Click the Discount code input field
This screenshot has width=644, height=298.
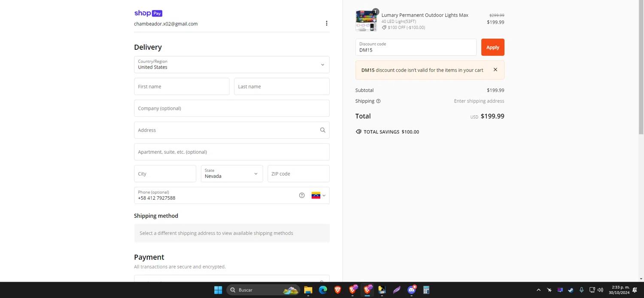[x=415, y=47]
